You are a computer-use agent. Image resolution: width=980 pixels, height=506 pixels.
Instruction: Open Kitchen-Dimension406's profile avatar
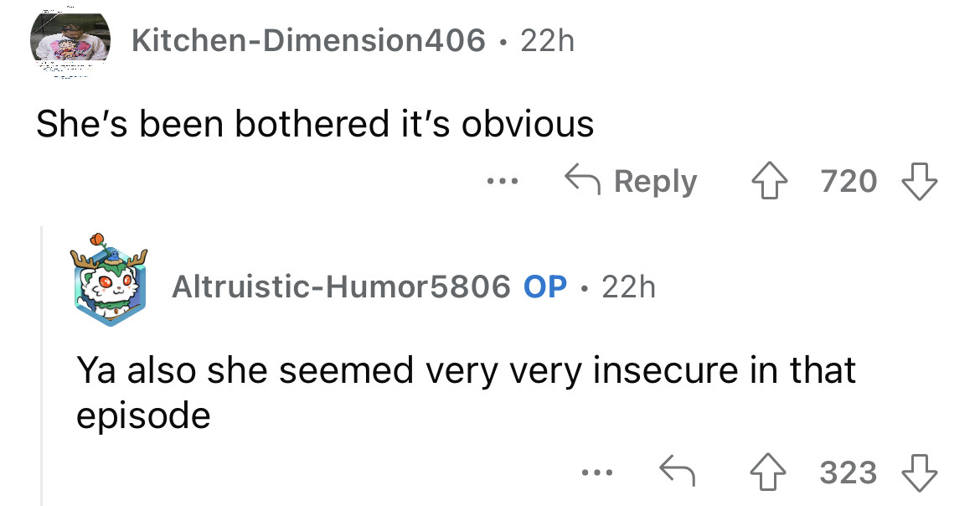click(70, 44)
